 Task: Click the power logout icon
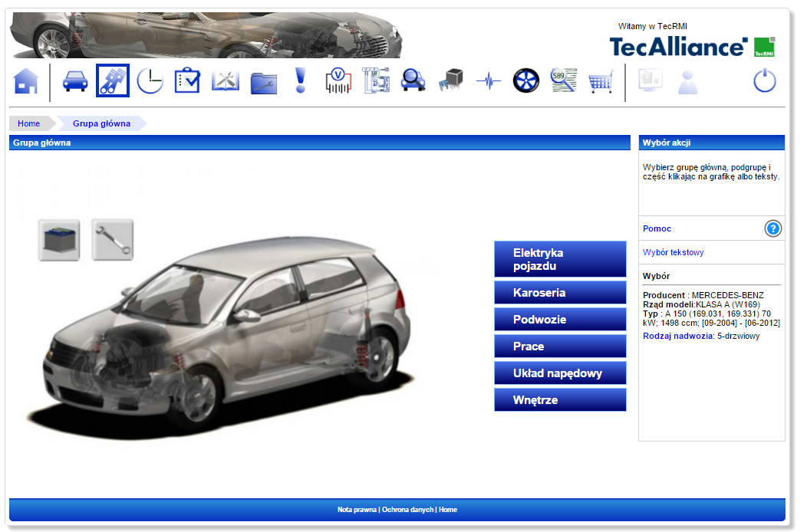pos(765,80)
